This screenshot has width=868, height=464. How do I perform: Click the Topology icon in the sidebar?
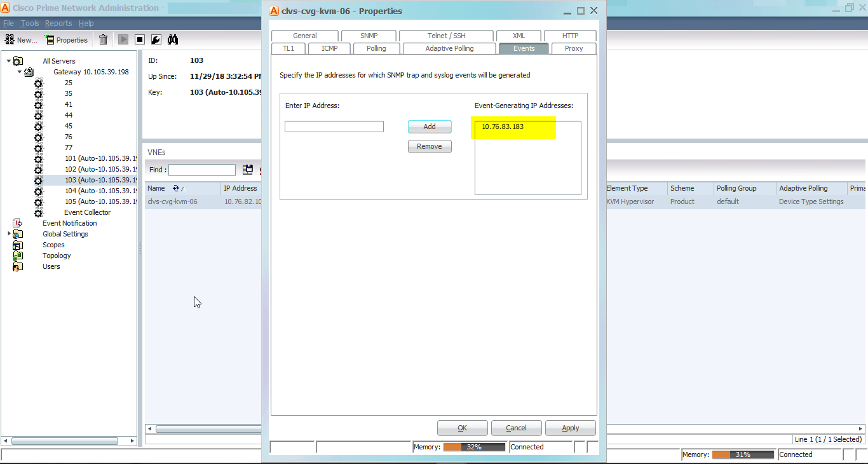point(18,255)
